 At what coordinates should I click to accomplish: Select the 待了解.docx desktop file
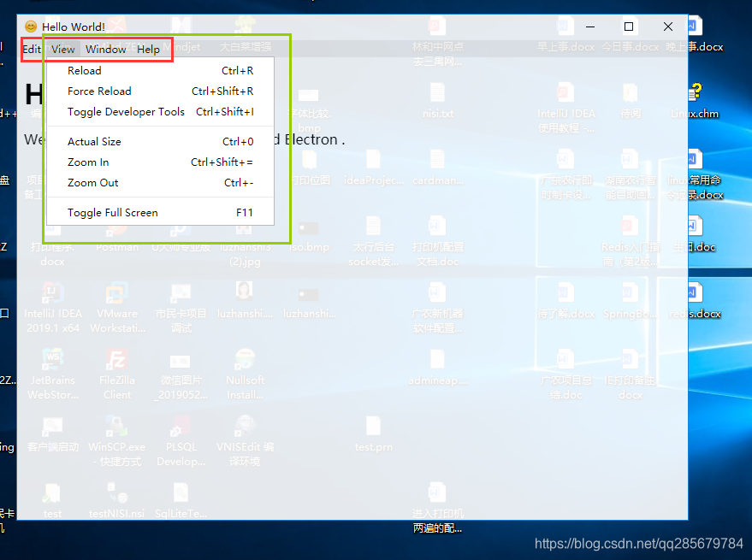click(565, 299)
